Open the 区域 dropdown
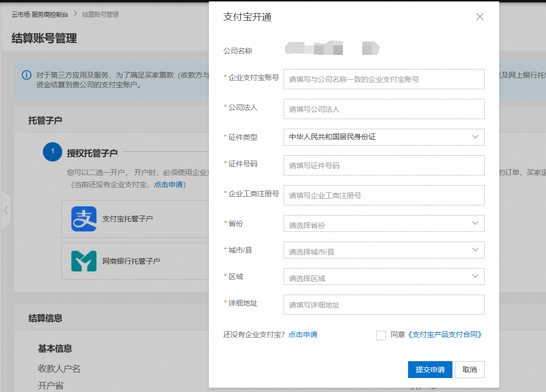Screen dimensions: 546x392 coord(384,276)
